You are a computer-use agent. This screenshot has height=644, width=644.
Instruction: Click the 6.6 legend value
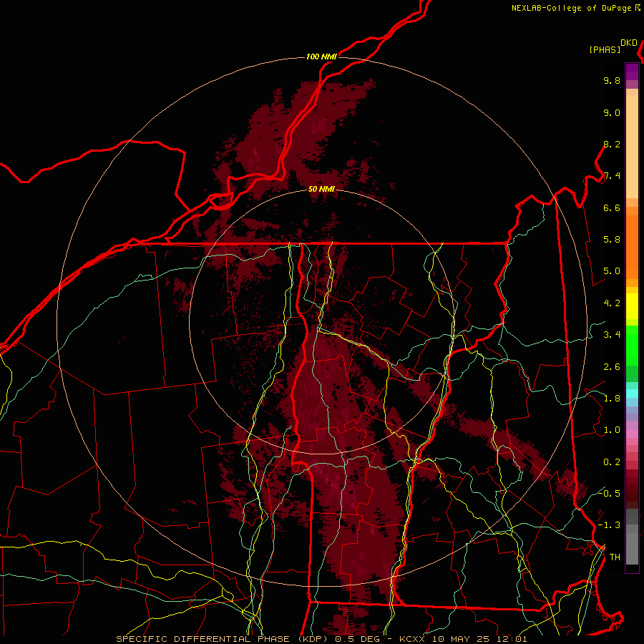(x=612, y=208)
